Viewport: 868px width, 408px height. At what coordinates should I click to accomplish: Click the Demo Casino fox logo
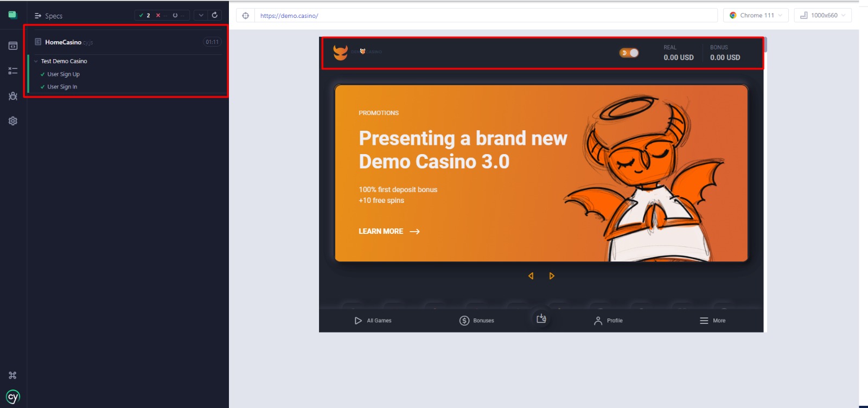click(x=340, y=53)
